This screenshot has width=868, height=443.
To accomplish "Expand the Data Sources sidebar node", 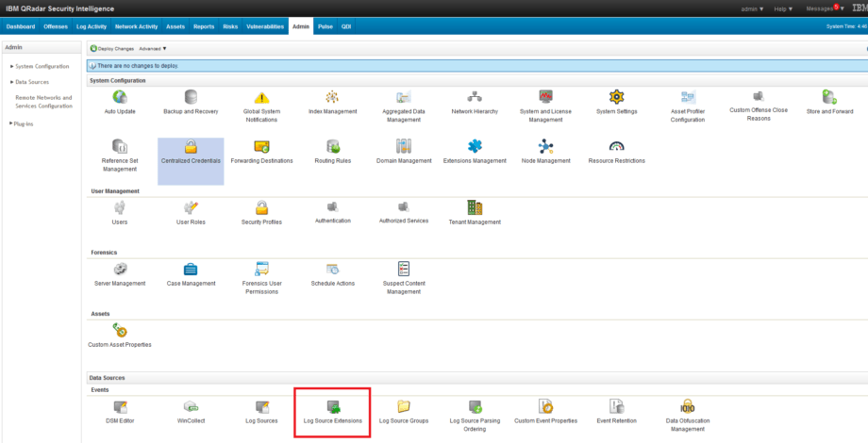I will click(32, 82).
